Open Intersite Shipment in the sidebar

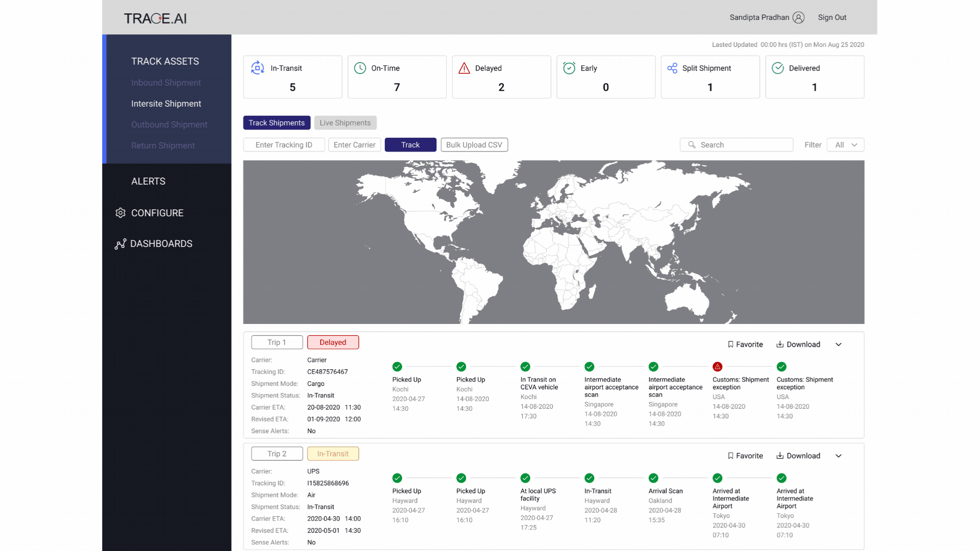(x=166, y=104)
